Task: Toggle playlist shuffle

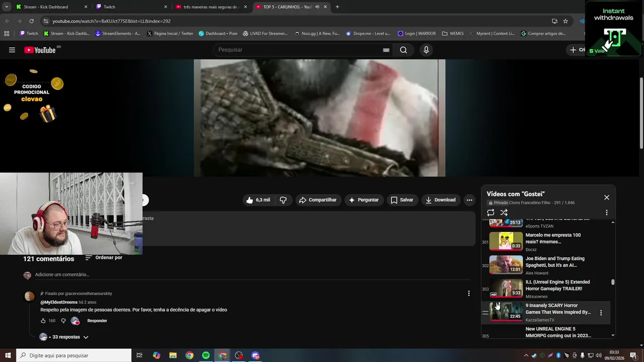Action: click(x=504, y=213)
